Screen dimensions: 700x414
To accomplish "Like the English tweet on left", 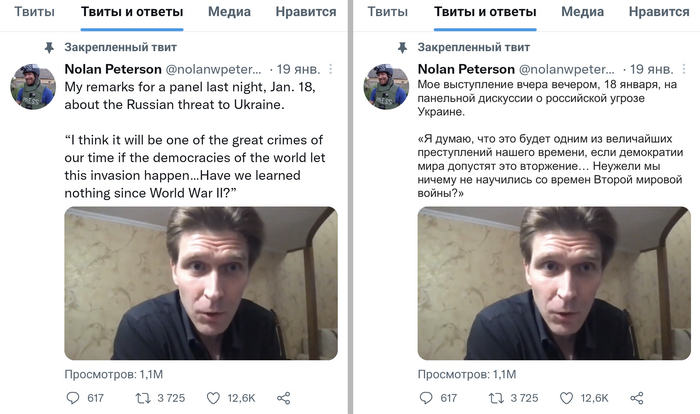I will [x=214, y=398].
